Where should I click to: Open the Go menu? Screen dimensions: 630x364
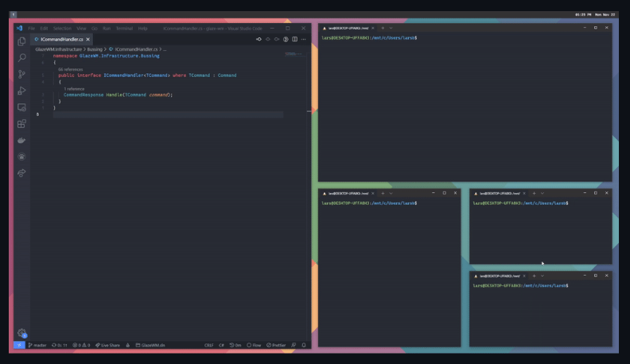[95, 29]
